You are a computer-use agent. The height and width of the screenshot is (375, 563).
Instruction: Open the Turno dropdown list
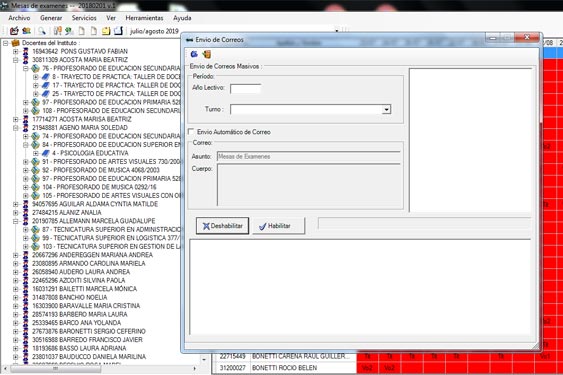point(386,109)
